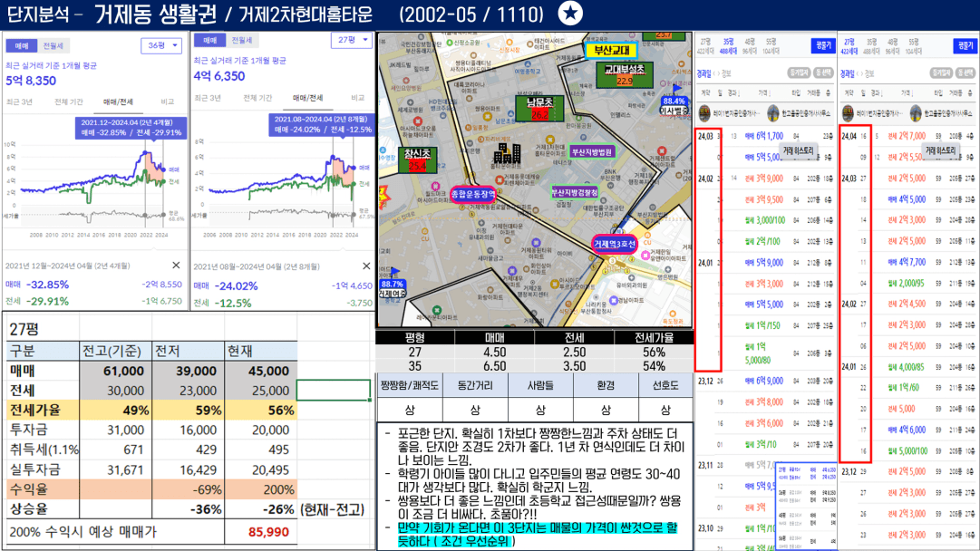Image resolution: width=980 pixels, height=551 pixels.
Task: Click 동 선택 button in 35평 transaction list
Action: point(823,73)
